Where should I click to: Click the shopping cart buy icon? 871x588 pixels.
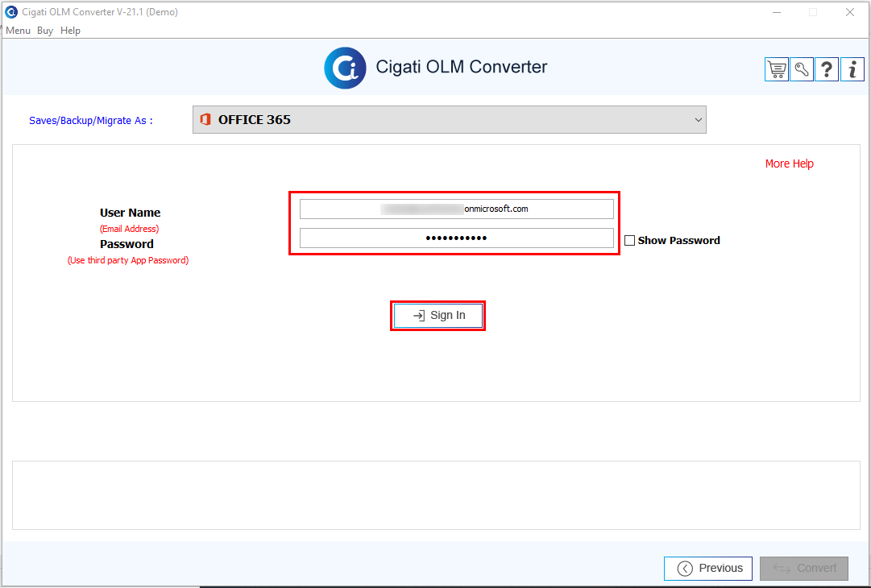coord(777,69)
